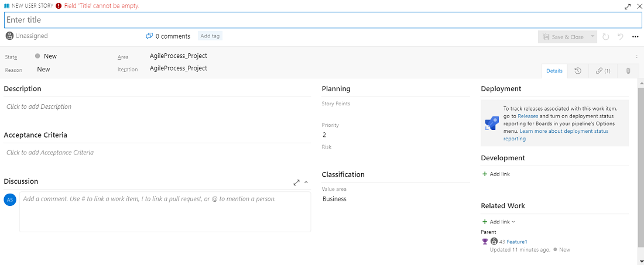Open the Feature1 parent link
Image resolution: width=644 pixels, height=265 pixels.
click(517, 242)
